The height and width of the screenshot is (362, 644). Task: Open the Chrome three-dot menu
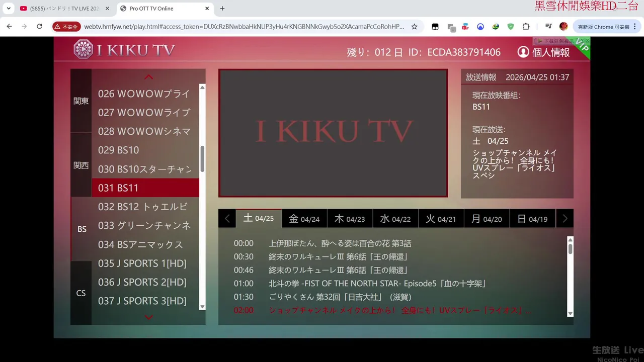634,27
